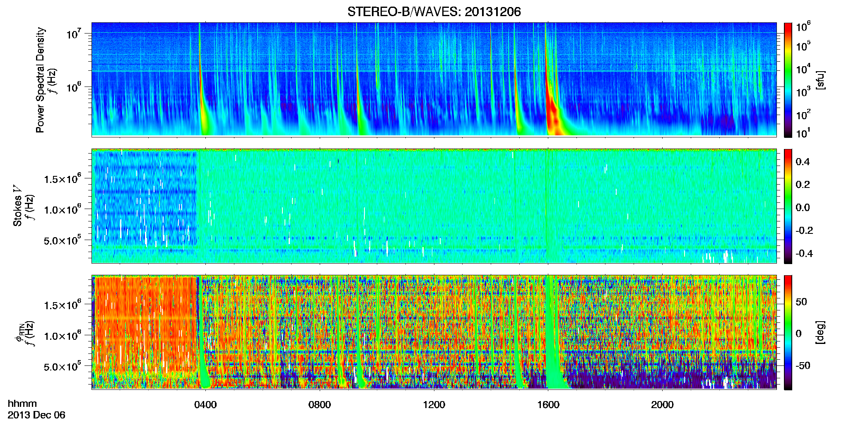Click the 1600 time tick label
The height and width of the screenshot is (447, 868).
(548, 405)
